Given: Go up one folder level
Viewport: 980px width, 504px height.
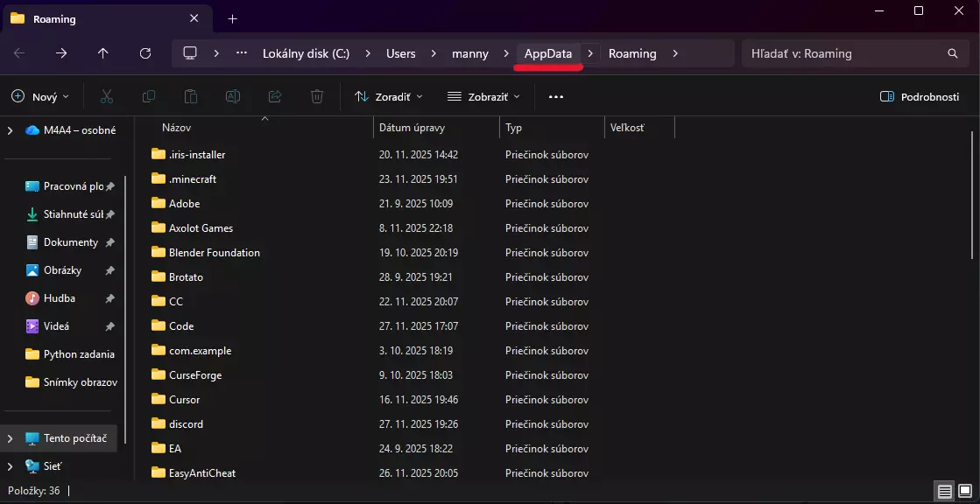Looking at the screenshot, I should coord(103,53).
